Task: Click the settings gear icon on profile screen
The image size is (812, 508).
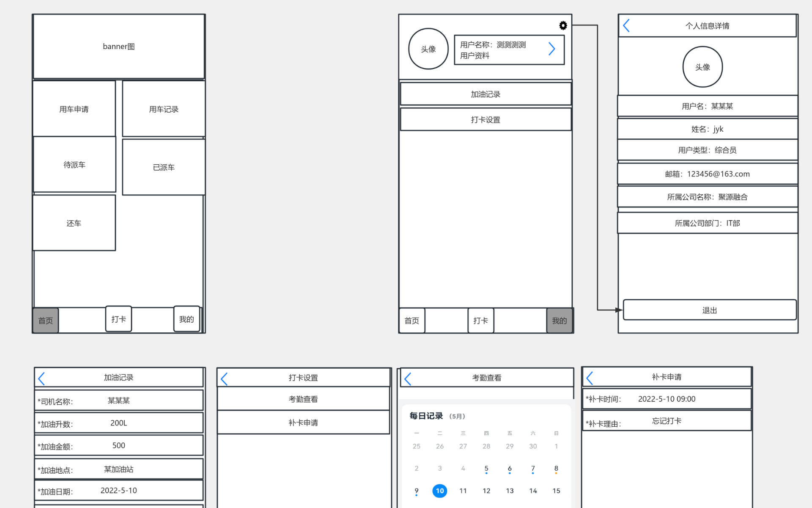Action: click(563, 26)
